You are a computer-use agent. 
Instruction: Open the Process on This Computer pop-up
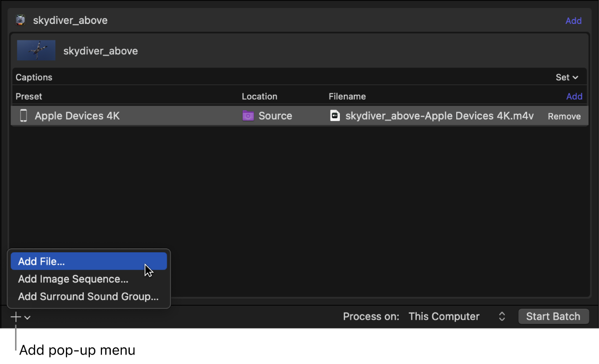coord(444,316)
